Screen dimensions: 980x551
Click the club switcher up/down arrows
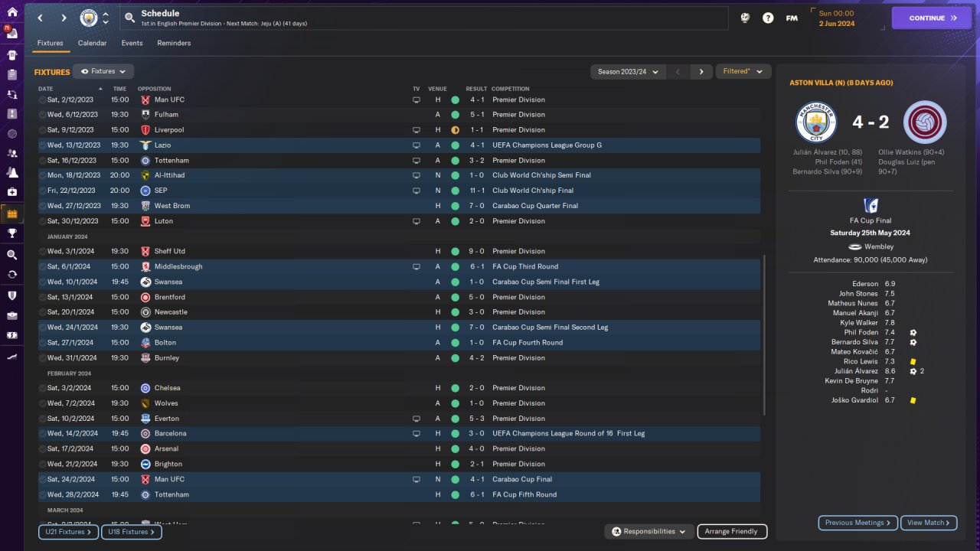106,18
